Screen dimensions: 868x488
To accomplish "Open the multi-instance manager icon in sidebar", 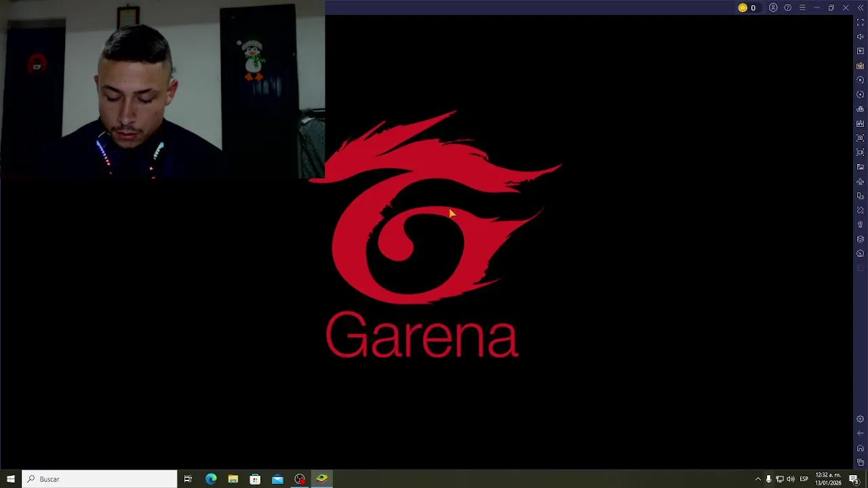I will pyautogui.click(x=861, y=109).
